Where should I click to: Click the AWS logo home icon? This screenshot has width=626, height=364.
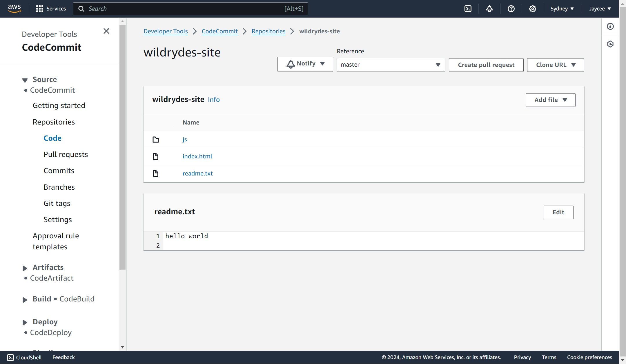[14, 9]
